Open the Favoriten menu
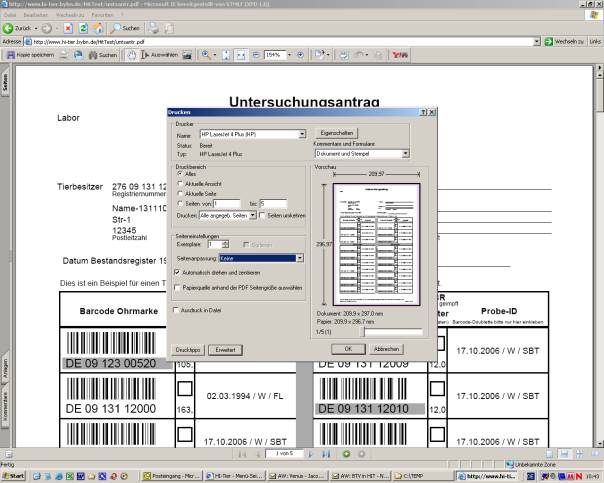Screen dimensions: 604x483 click(x=103, y=17)
